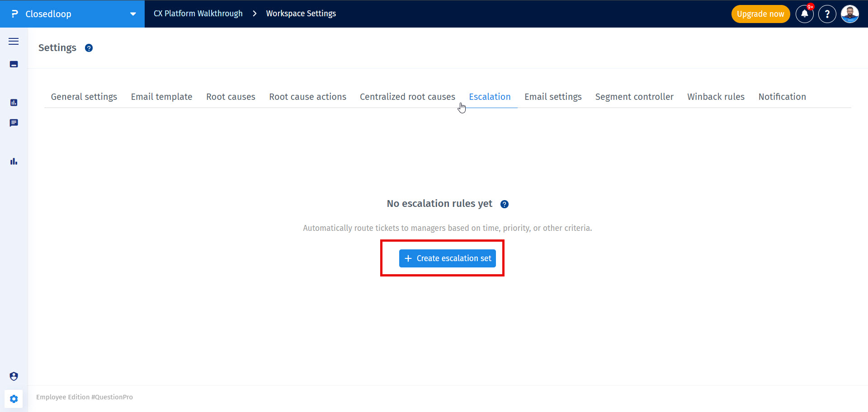Open the hamburger menu in the sidebar
The height and width of the screenshot is (412, 868).
click(x=14, y=42)
